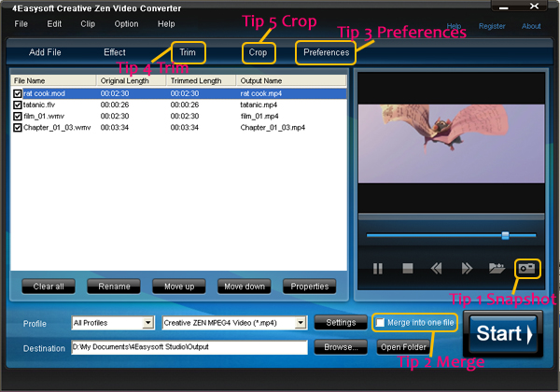Click the video preview display
Viewport: 560px width, 392px height.
tap(451, 144)
